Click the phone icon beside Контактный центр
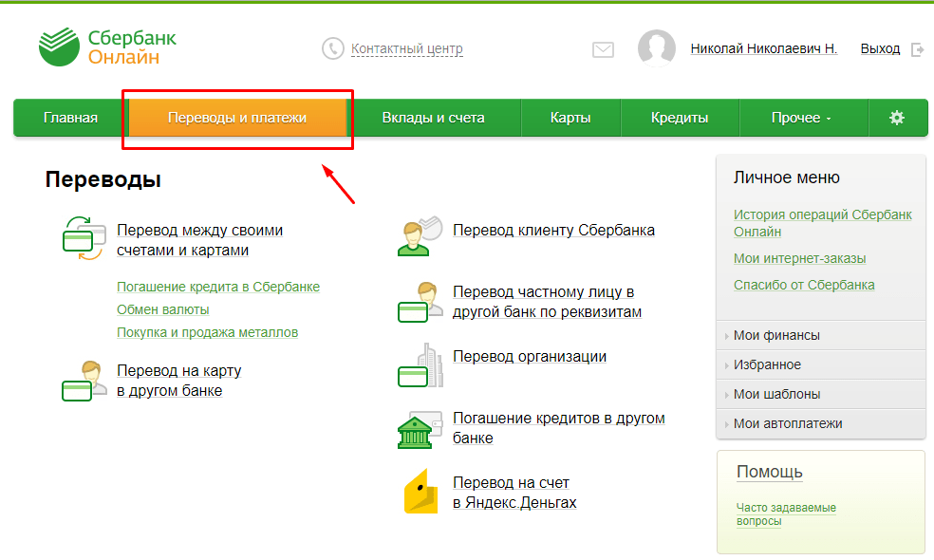 (x=332, y=48)
